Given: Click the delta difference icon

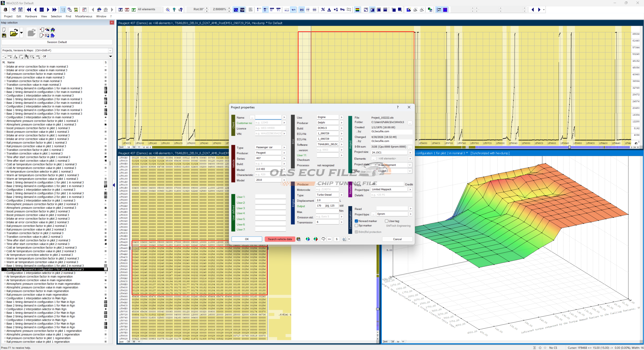Looking at the screenshot, I should (x=329, y=10).
